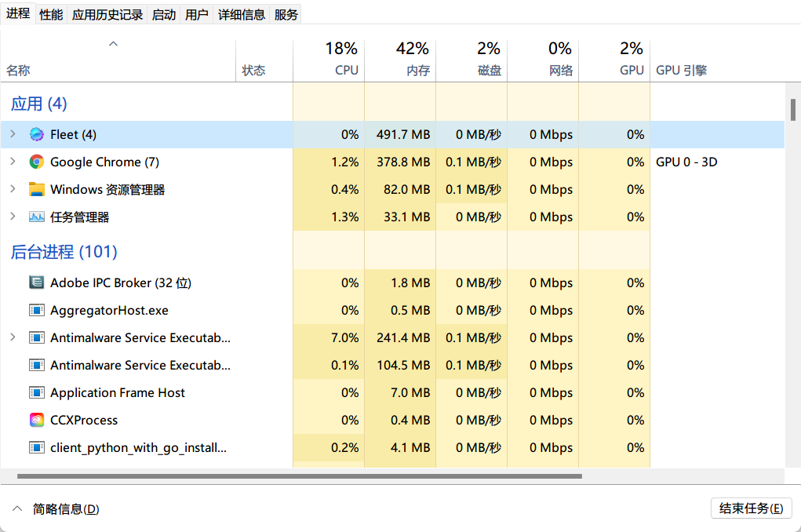Click the Adobe IPC Broker icon
The height and width of the screenshot is (532, 801).
click(x=37, y=282)
